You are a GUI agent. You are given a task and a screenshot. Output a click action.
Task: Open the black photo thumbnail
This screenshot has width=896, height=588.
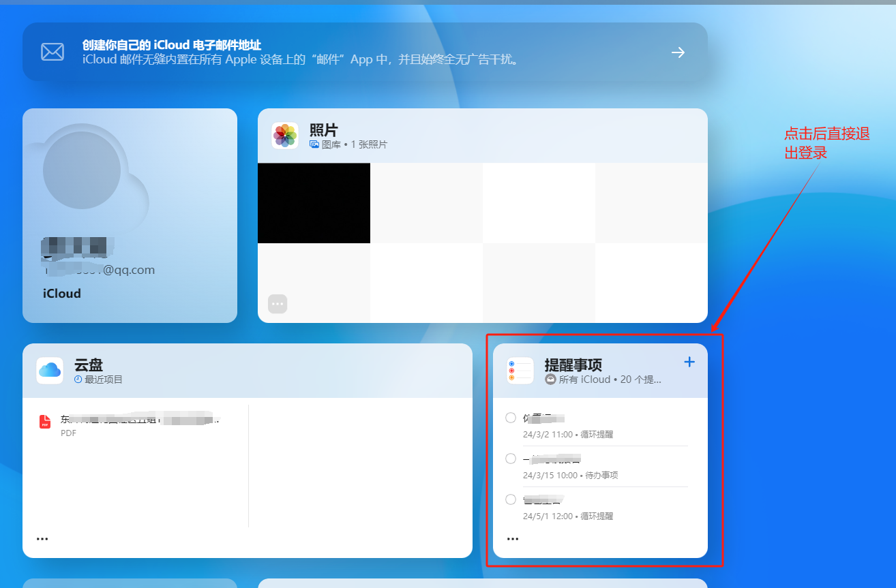(x=314, y=203)
